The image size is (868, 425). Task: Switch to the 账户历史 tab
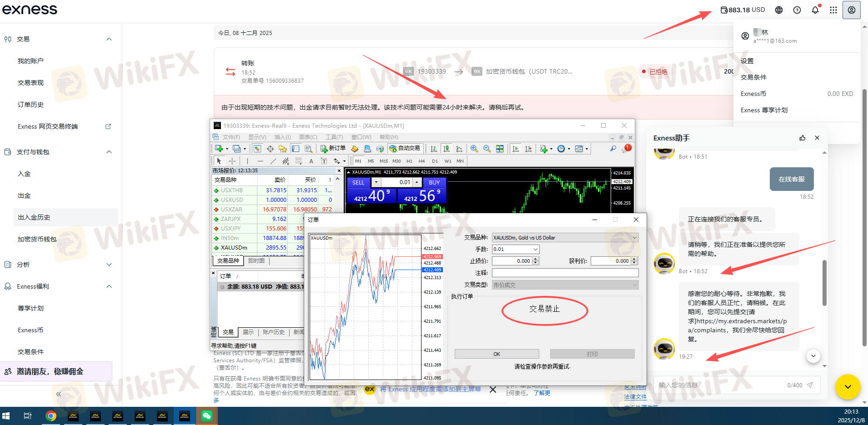pyautogui.click(x=273, y=332)
